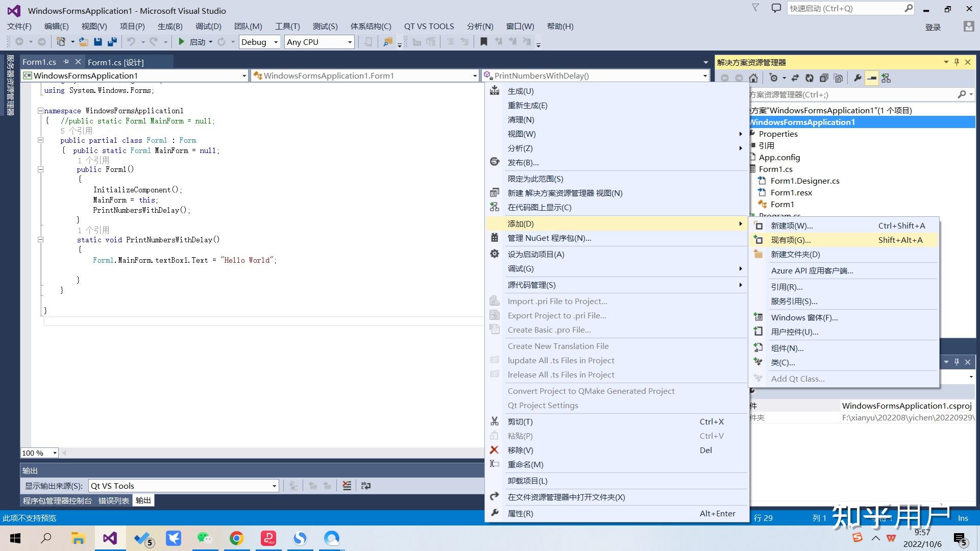Click the New Project toolbar icon
Screen dimensions: 980x551
point(61,42)
